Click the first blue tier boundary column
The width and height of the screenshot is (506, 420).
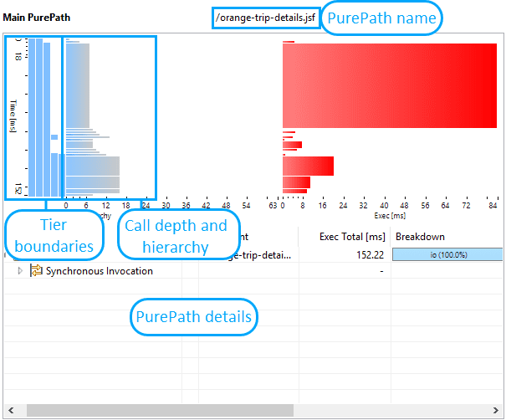[x=32, y=117]
